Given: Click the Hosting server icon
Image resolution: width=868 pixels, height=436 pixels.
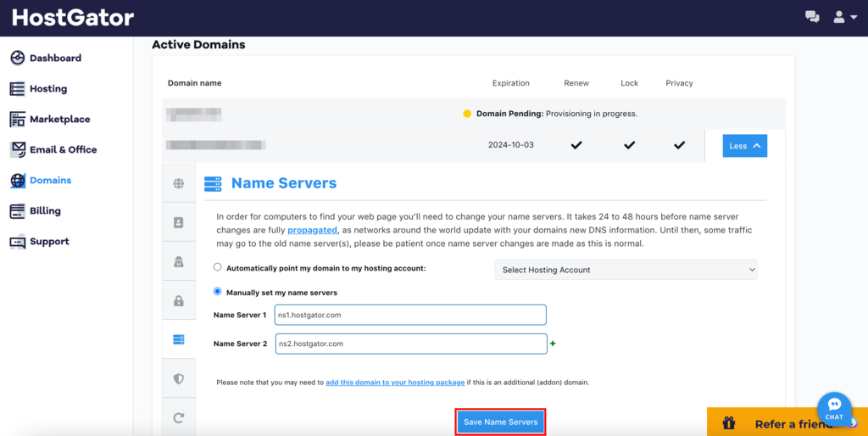Looking at the screenshot, I should (18, 88).
